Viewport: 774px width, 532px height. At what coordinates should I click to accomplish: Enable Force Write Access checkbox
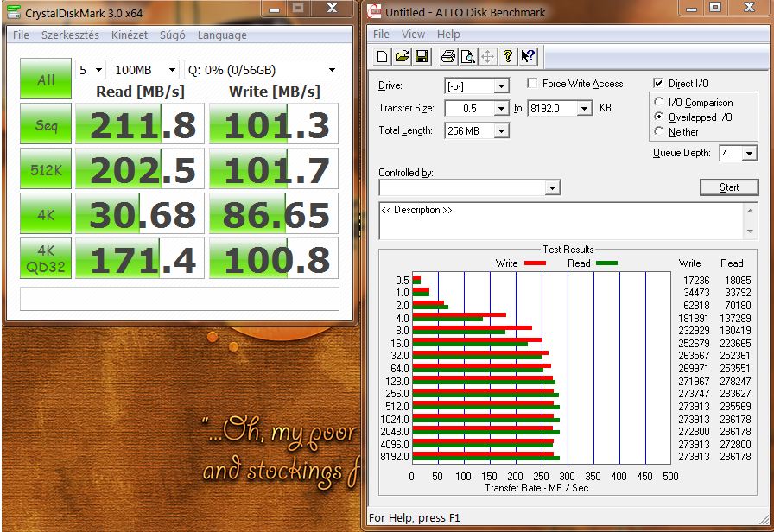click(x=532, y=84)
